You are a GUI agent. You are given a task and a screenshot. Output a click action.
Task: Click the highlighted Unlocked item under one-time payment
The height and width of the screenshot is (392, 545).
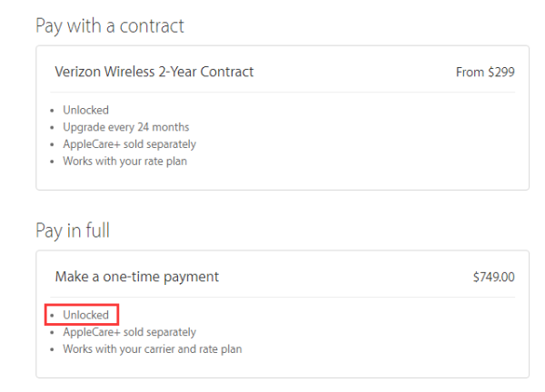86,315
